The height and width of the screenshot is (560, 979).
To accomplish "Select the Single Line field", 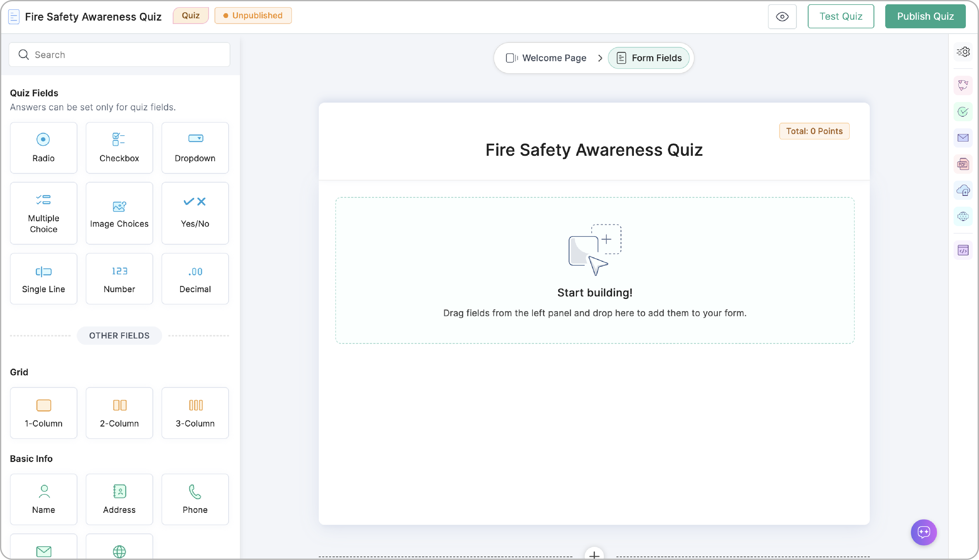I will pyautogui.click(x=43, y=278).
